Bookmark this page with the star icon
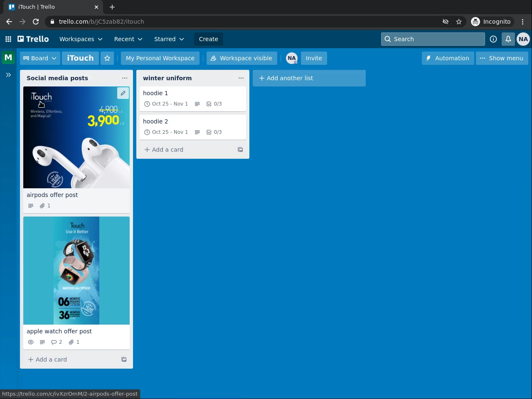Viewport: 532px width, 399px height. pos(459,22)
